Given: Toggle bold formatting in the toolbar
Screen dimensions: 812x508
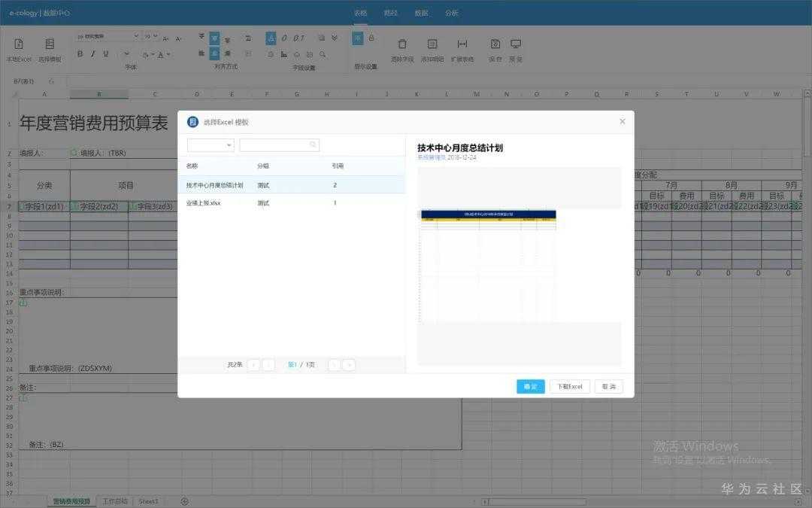Looking at the screenshot, I should pyautogui.click(x=80, y=54).
